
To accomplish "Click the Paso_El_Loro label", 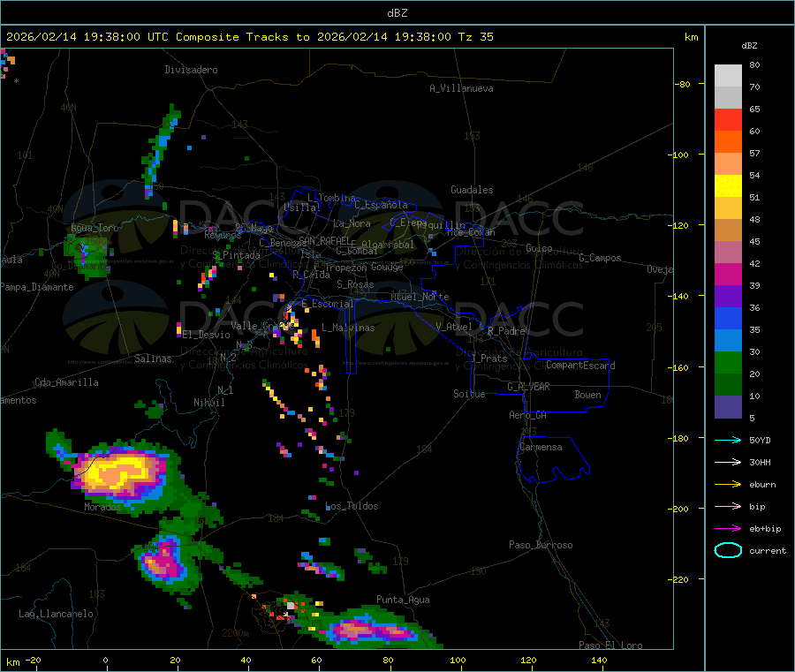I will coord(611,646).
